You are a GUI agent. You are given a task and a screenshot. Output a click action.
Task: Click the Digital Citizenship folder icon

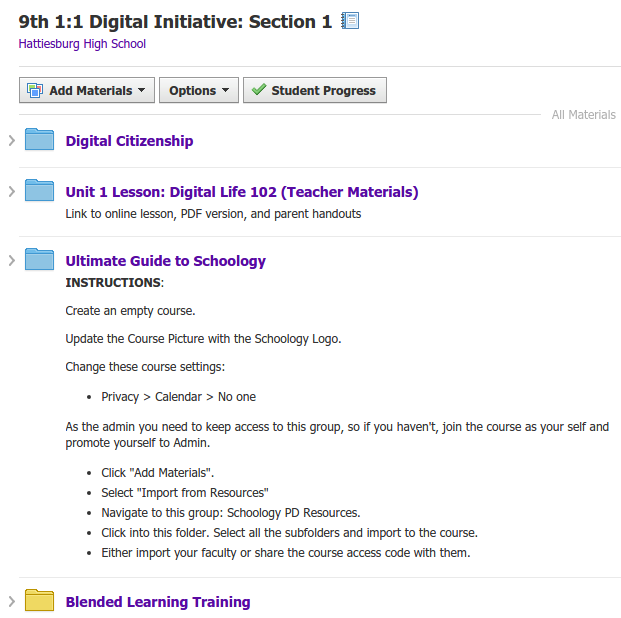point(39,139)
